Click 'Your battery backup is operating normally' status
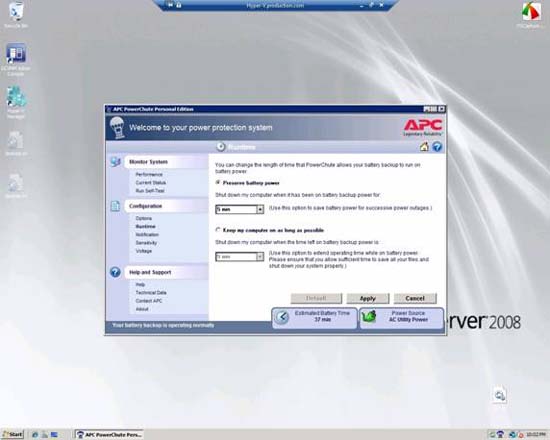The width and height of the screenshot is (550, 440). click(x=163, y=326)
